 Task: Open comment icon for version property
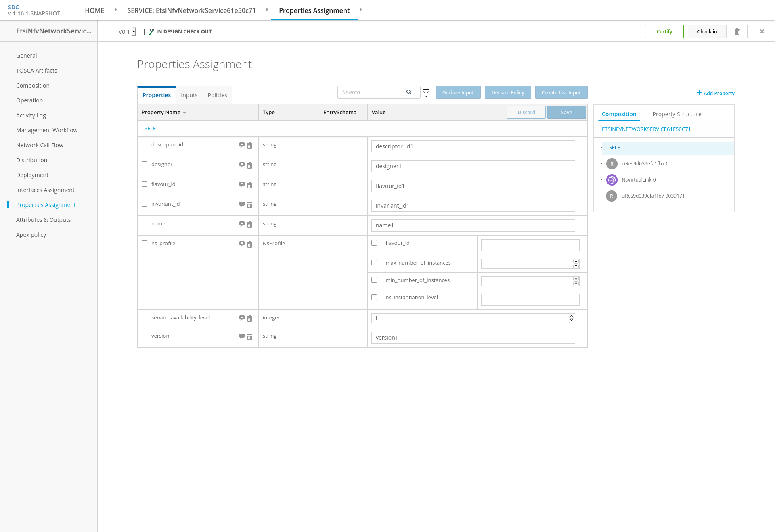click(x=242, y=336)
